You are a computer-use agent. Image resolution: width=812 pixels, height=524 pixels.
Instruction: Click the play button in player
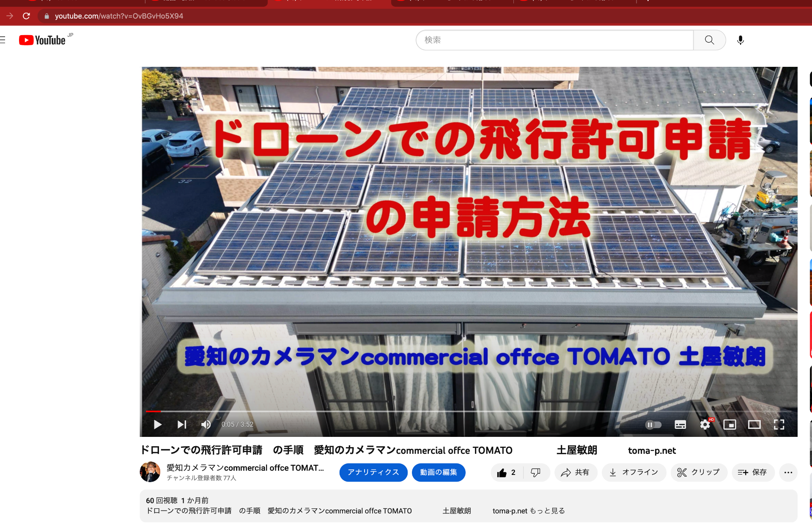[x=158, y=424]
